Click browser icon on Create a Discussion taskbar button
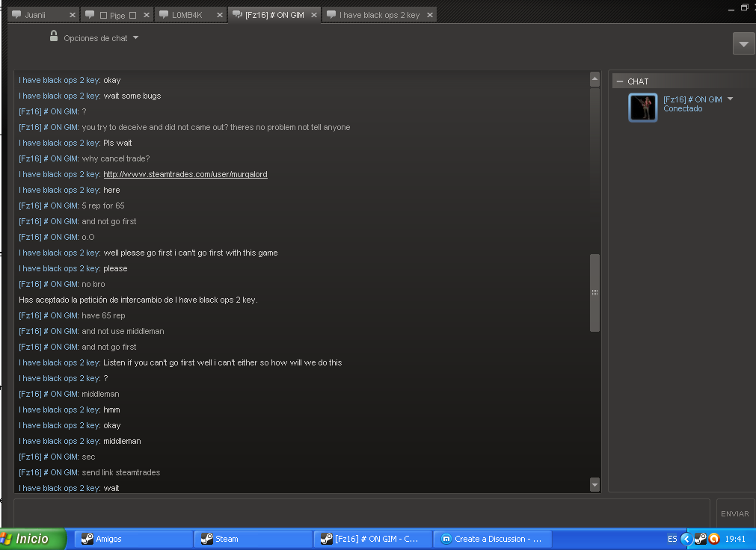The image size is (756, 550). tap(446, 539)
